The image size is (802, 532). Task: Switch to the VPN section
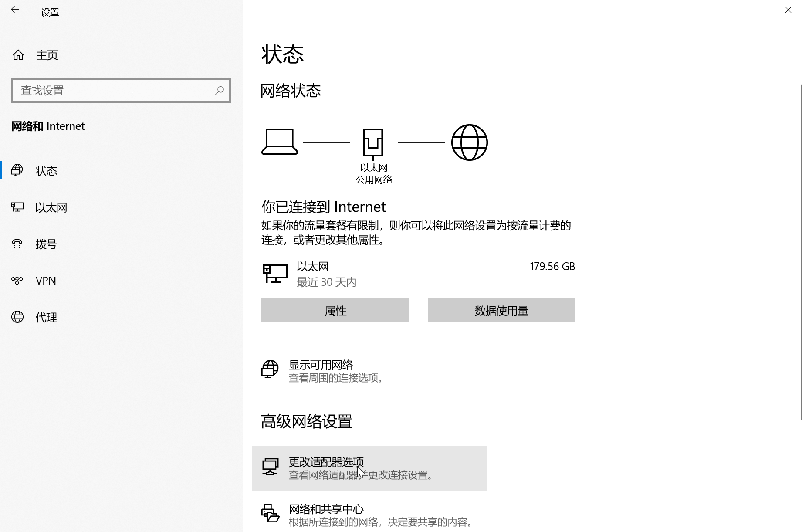click(46, 281)
